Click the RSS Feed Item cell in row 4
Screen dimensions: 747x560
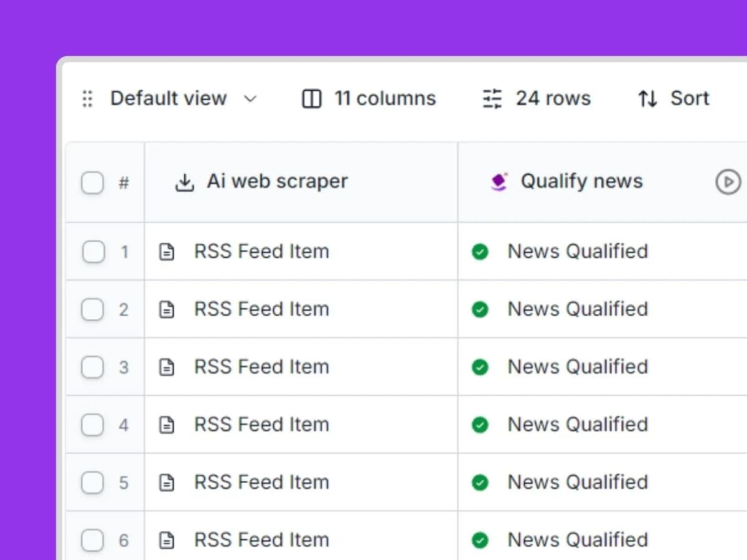tap(261, 424)
